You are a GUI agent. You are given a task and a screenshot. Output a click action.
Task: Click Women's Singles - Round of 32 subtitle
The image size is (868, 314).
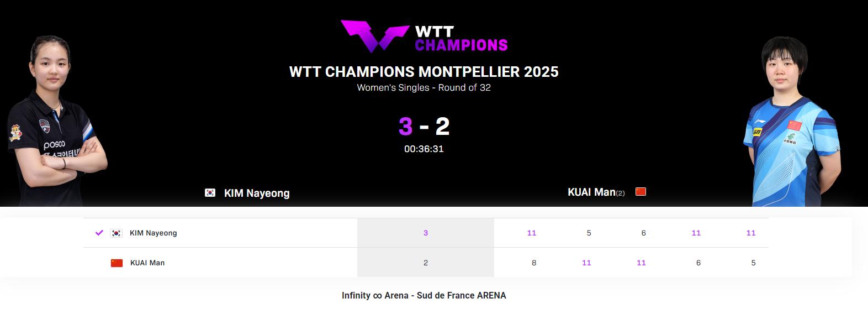point(424,87)
